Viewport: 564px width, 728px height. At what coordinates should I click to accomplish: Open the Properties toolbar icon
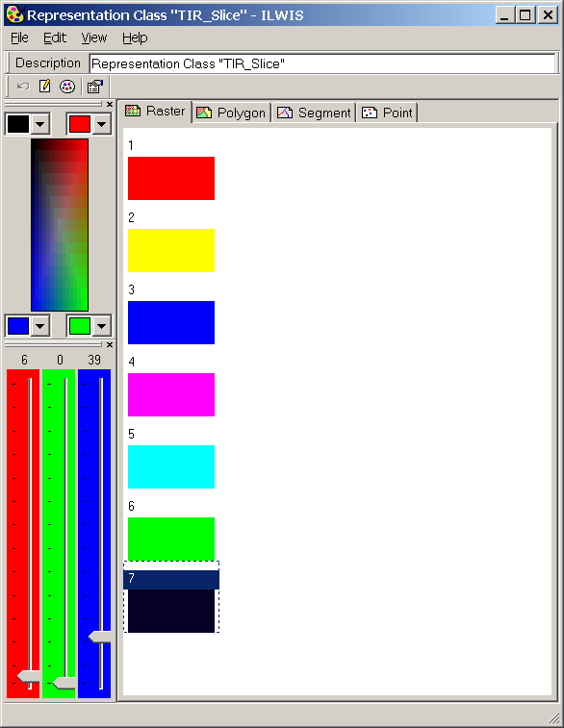[x=95, y=87]
